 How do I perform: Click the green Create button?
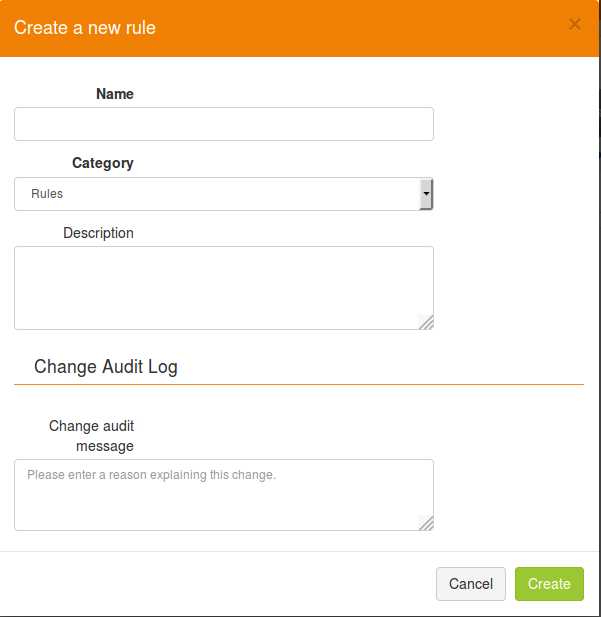[549, 584]
